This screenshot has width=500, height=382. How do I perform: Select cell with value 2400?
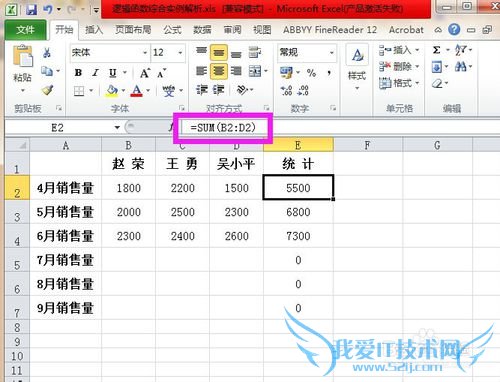(182, 236)
